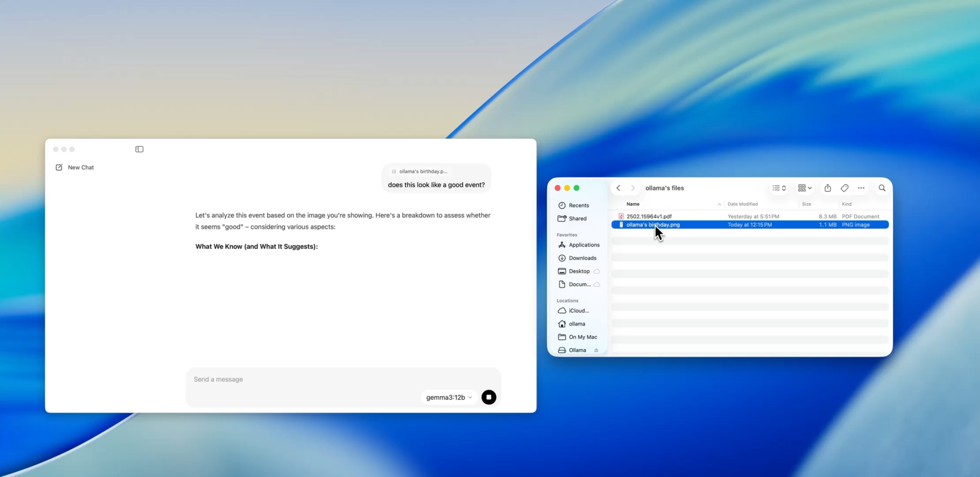
Task: Click the cloud status icon beside Docum...
Action: (x=597, y=284)
